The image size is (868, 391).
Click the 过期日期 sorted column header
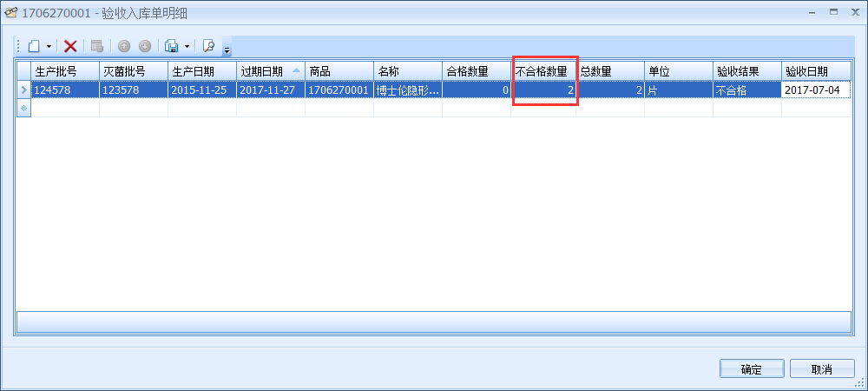[271, 71]
